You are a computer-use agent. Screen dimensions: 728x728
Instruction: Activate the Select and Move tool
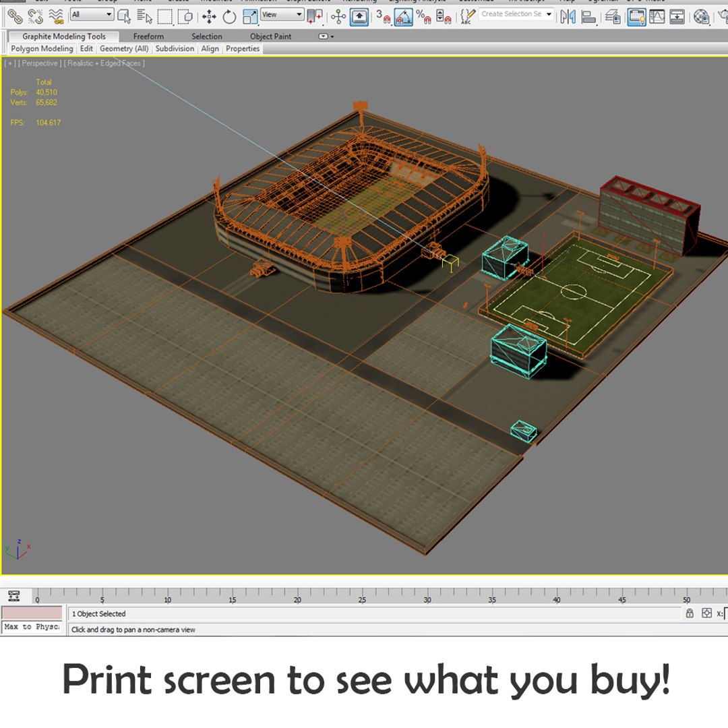coord(209,17)
